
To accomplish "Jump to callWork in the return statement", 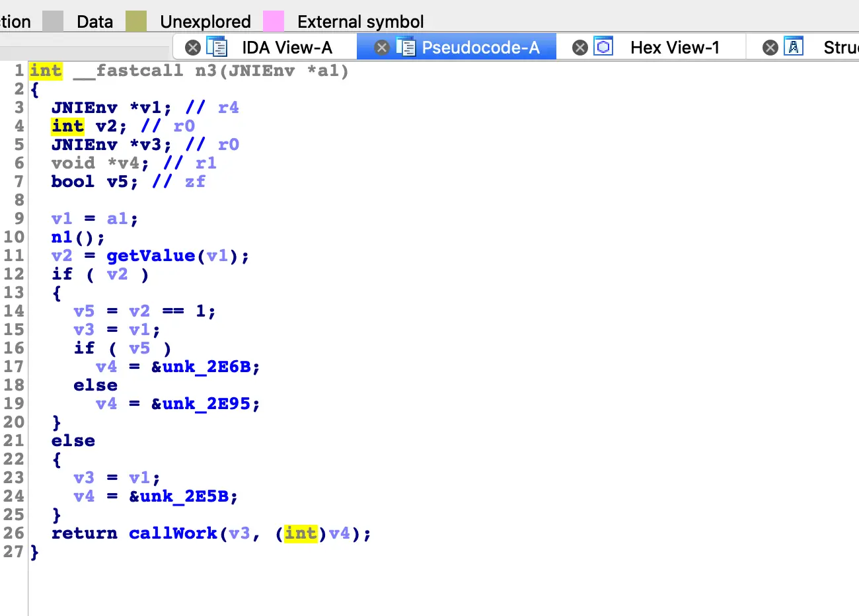I will (173, 533).
